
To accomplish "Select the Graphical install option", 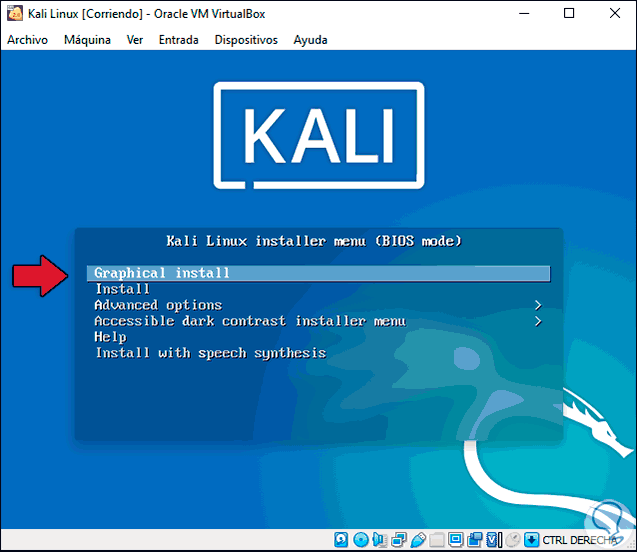I will coord(318,273).
